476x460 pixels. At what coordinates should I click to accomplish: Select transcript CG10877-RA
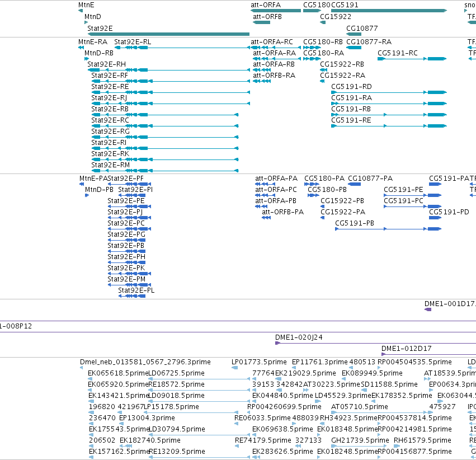[354, 48]
